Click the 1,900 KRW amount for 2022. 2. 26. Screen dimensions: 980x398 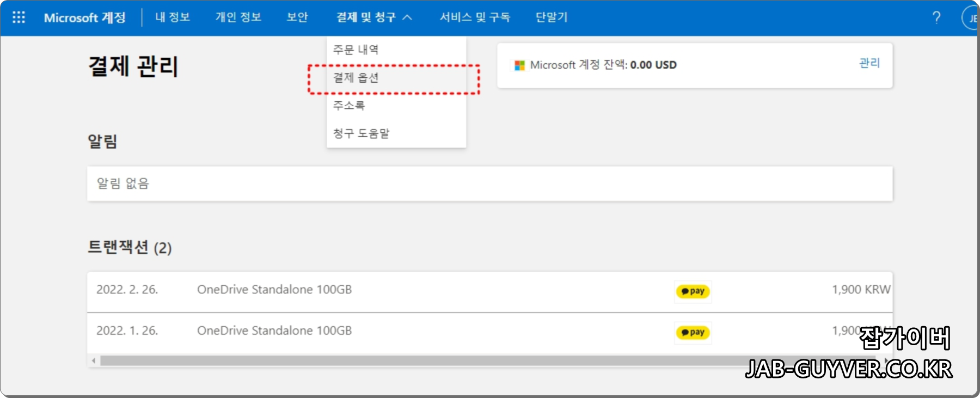(861, 290)
